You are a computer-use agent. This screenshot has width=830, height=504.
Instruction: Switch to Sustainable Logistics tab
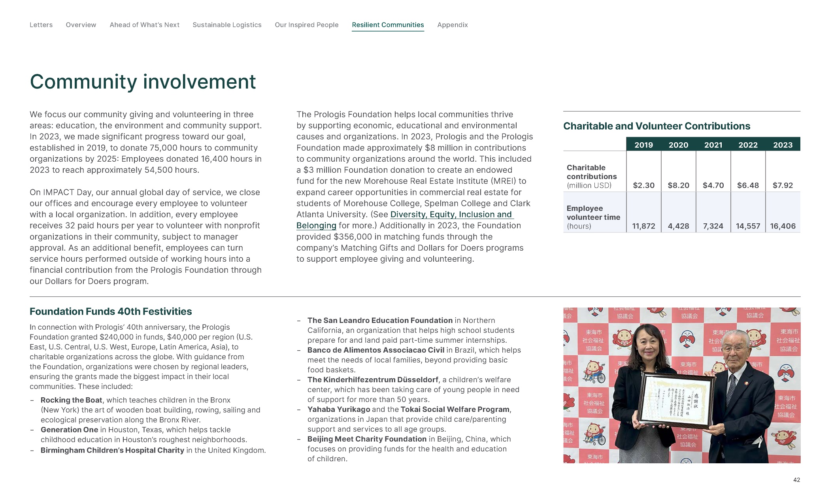[227, 25]
